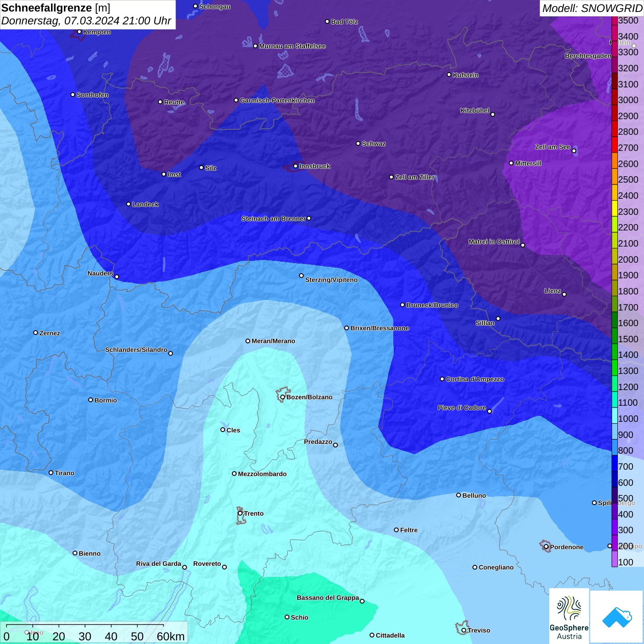Image resolution: width=644 pixels, height=644 pixels.
Task: Click the 700 m blue legend swatch
Action: [x=615, y=463]
